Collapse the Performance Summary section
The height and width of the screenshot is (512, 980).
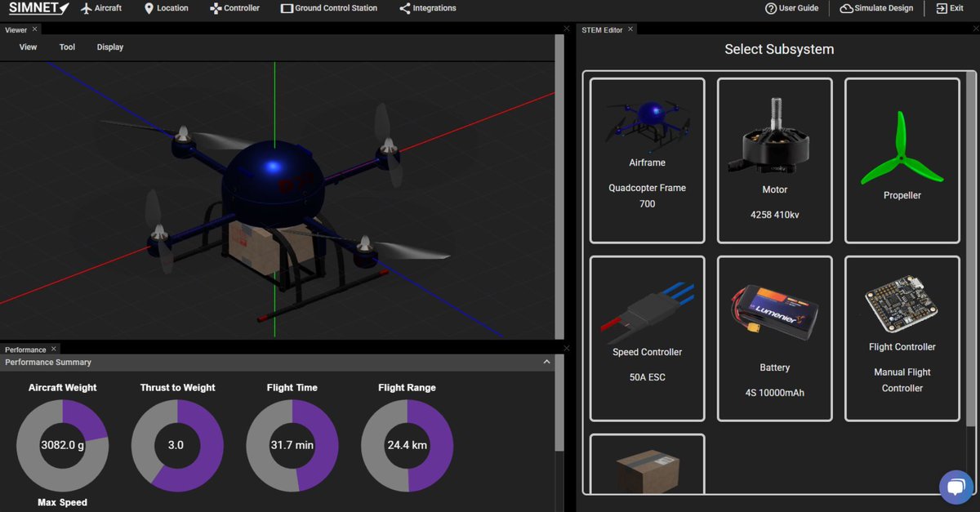pos(546,362)
